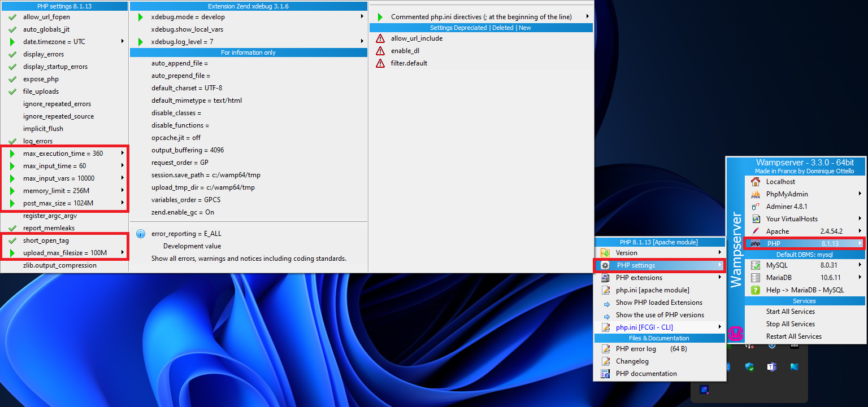Click the Apache feather icon

pyautogui.click(x=756, y=231)
